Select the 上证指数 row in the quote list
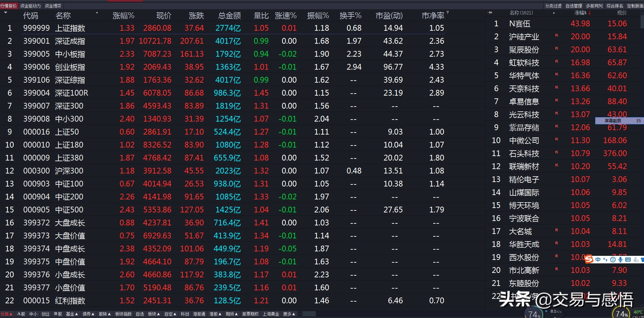This screenshot has height=318, width=644. (70, 28)
